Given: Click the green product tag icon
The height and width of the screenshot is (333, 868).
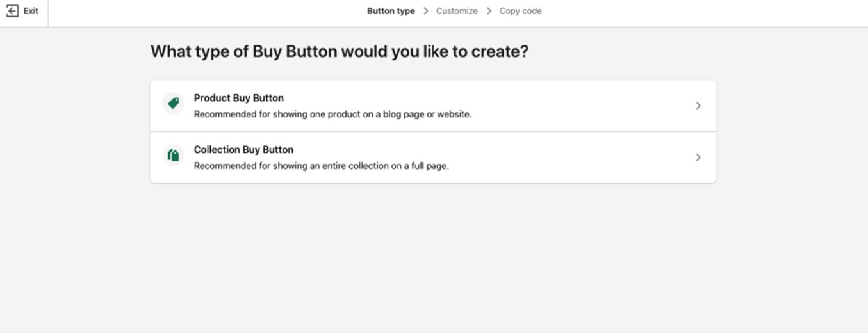Looking at the screenshot, I should click(x=173, y=103).
